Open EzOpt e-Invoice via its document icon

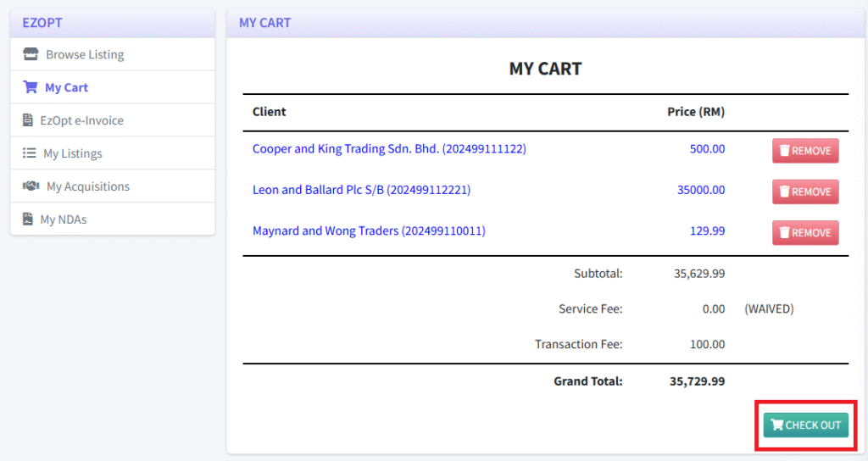click(x=28, y=120)
